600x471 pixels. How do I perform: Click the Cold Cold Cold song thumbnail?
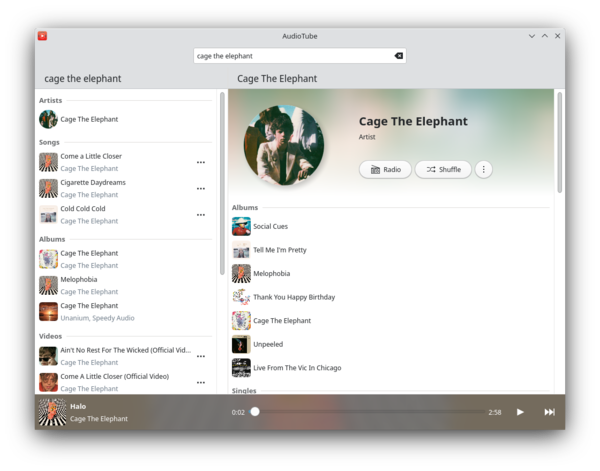tap(49, 215)
